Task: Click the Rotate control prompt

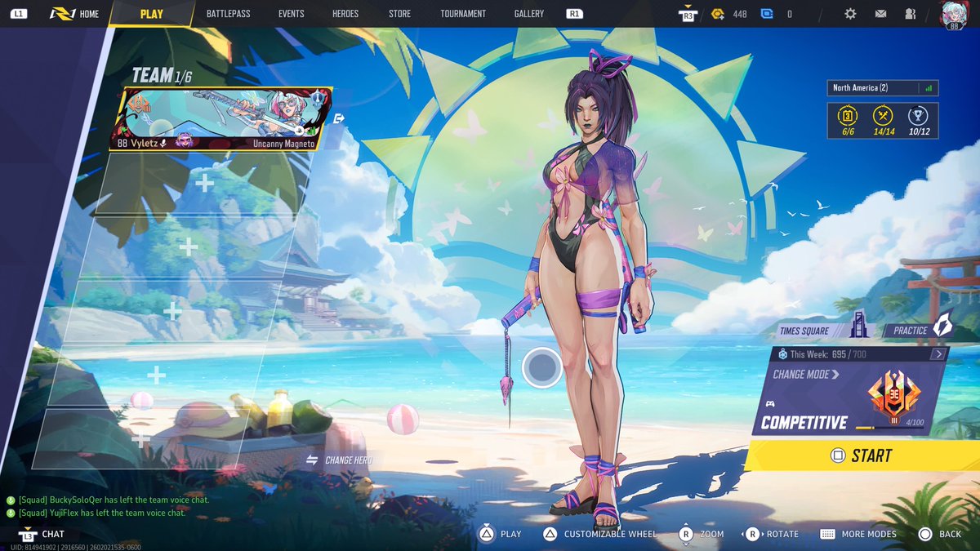Action: click(x=771, y=534)
